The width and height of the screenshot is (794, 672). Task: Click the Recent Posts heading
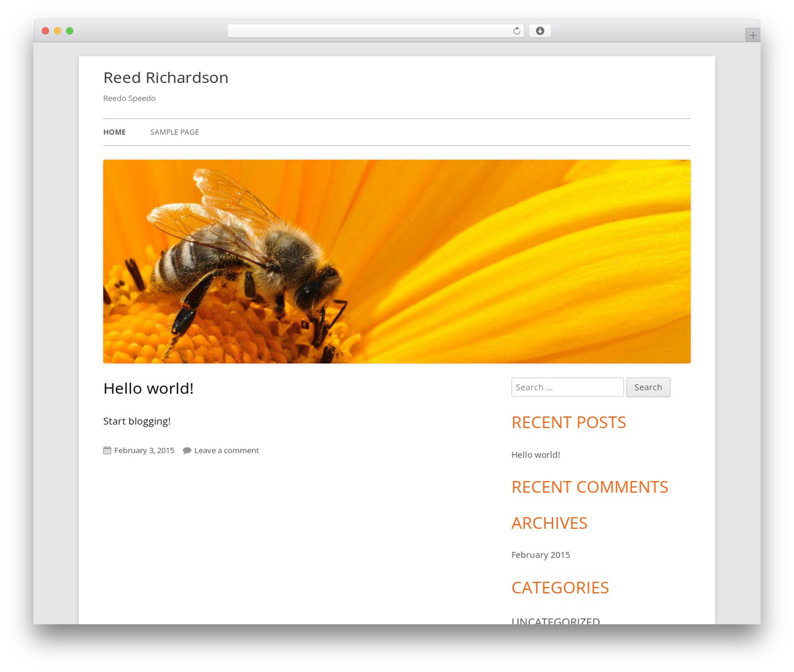pos(568,422)
